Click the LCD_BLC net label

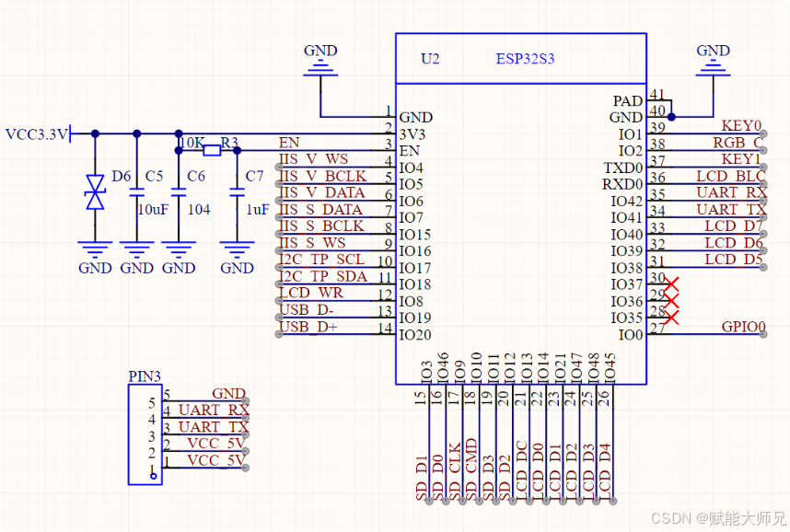(731, 176)
